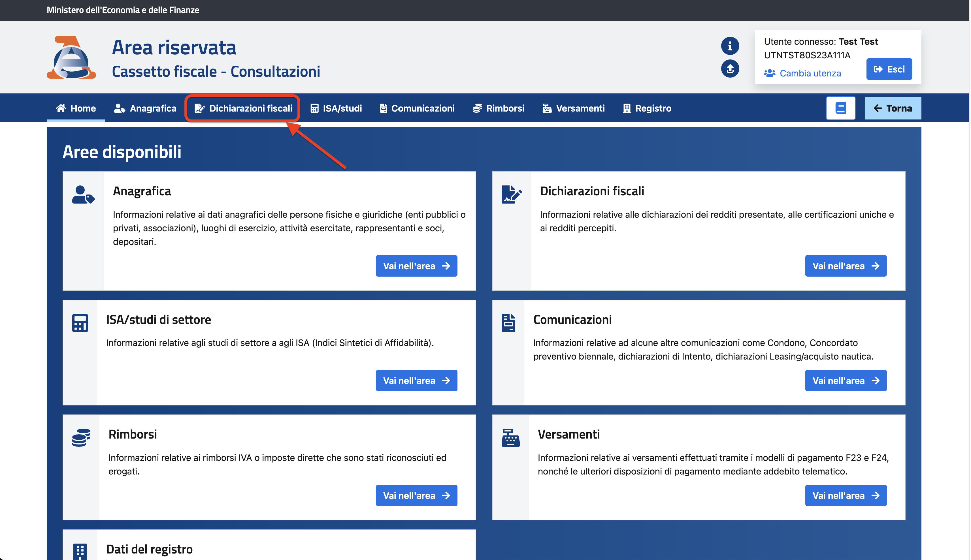Click Vai nell'area for Comunicazioni

click(846, 381)
